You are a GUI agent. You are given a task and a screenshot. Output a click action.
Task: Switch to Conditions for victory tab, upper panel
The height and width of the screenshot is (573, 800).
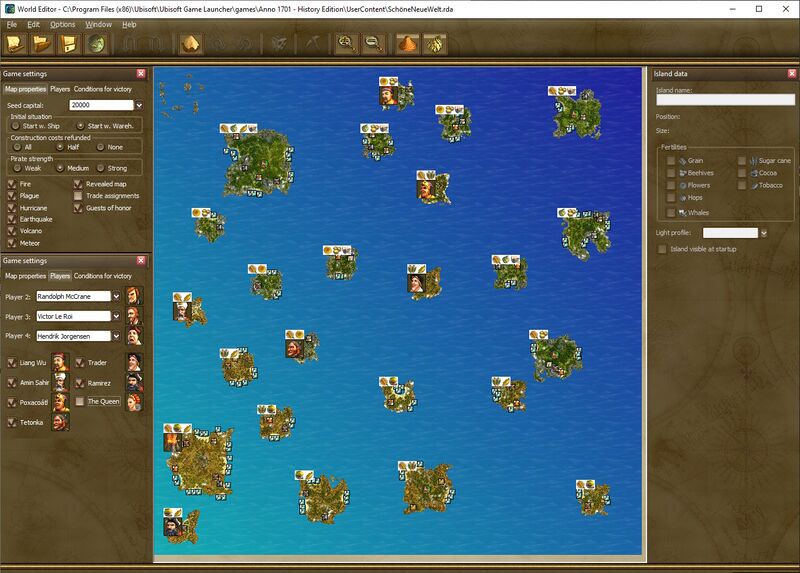(103, 89)
